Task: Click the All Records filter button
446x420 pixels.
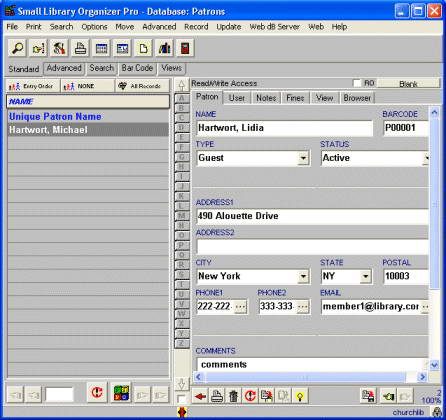Action: click(x=142, y=86)
